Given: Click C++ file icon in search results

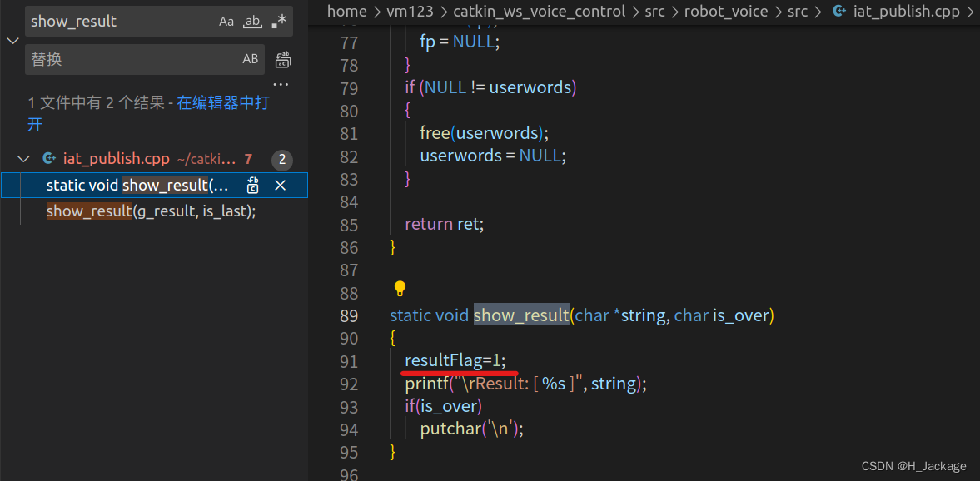Looking at the screenshot, I should (49, 159).
